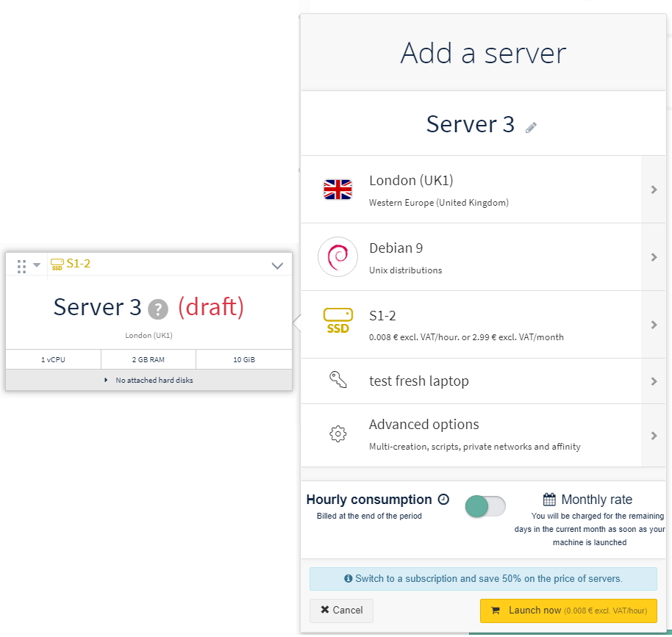
Task: Click the Debian swirl logo
Action: coord(337,257)
